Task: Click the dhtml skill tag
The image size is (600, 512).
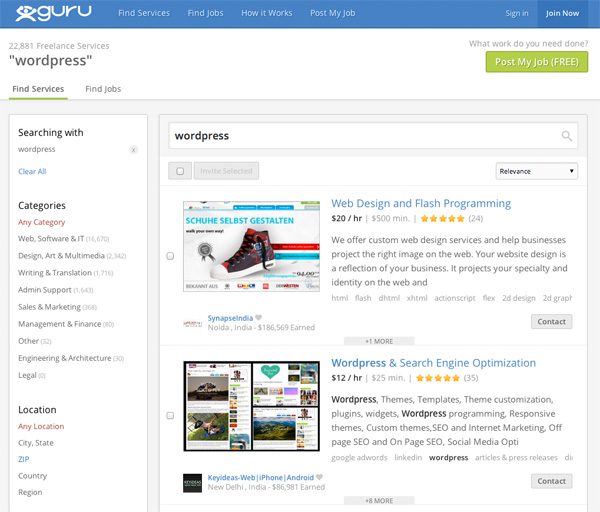Action: click(x=389, y=298)
